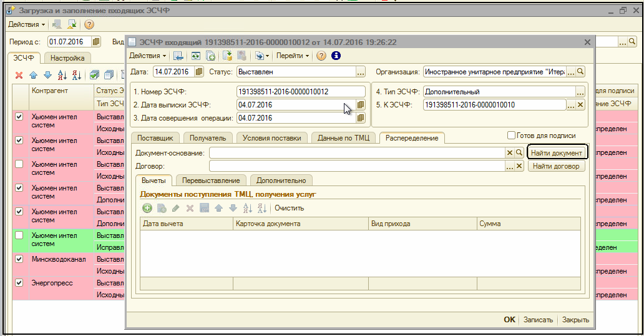
Task: Uncheck the Энергопресс row checkbox
Action: pyautogui.click(x=19, y=282)
